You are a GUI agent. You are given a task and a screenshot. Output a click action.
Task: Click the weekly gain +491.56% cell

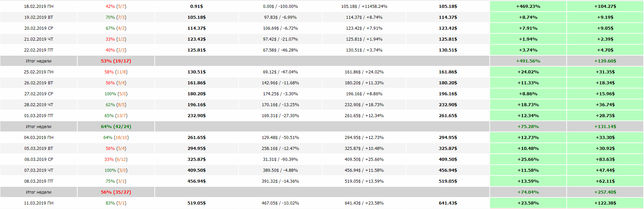coord(528,61)
